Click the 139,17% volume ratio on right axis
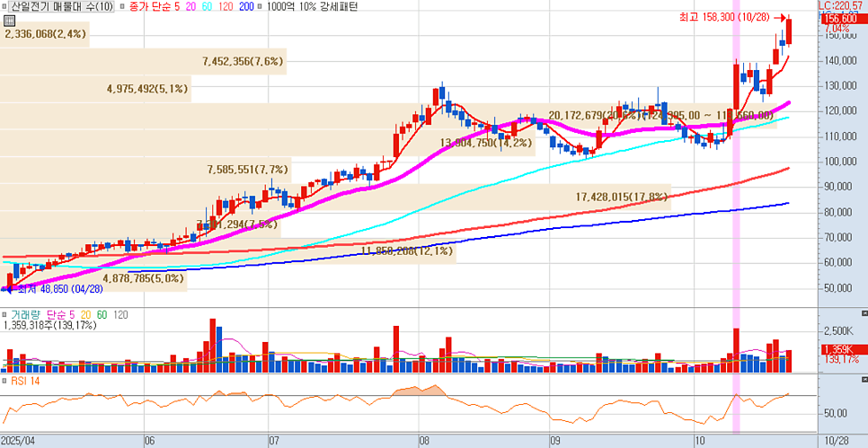The width and height of the screenshot is (868, 448). (841, 359)
